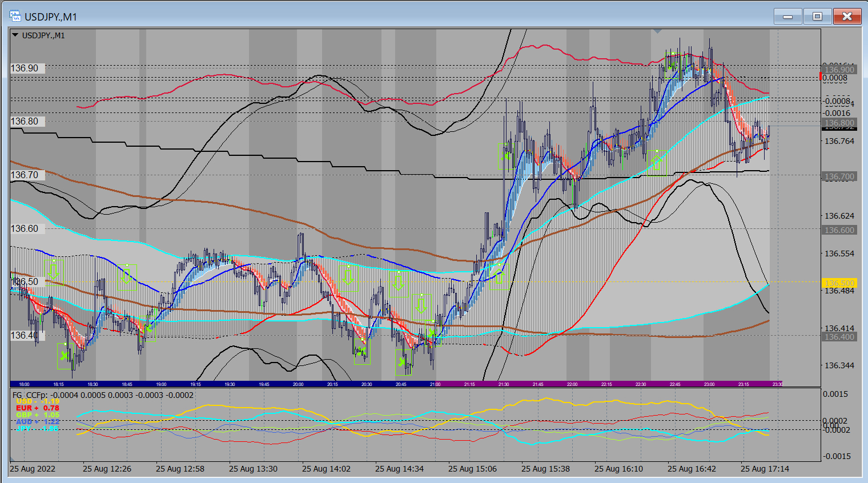Click the chart shift triangle at chart top
868x483 pixels.
point(658,31)
